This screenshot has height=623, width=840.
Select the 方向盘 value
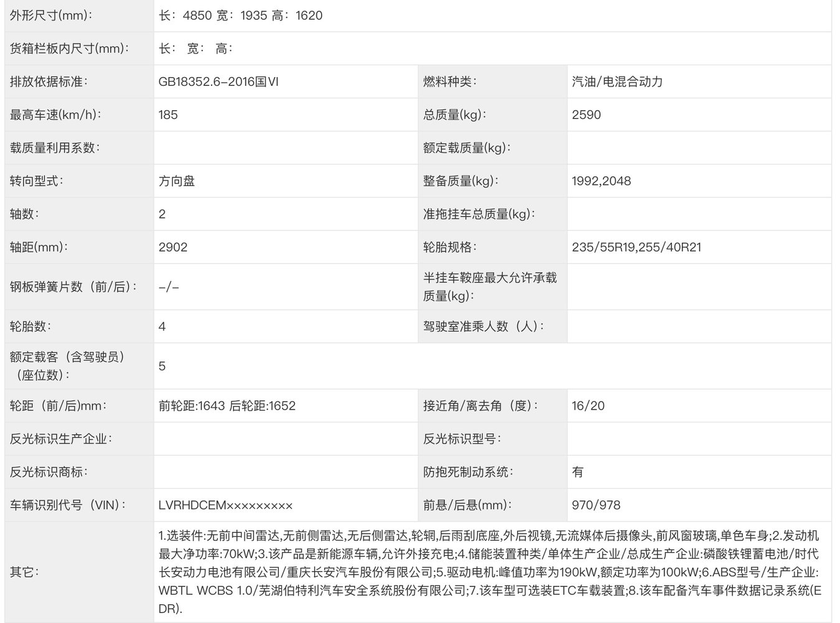pyautogui.click(x=177, y=181)
